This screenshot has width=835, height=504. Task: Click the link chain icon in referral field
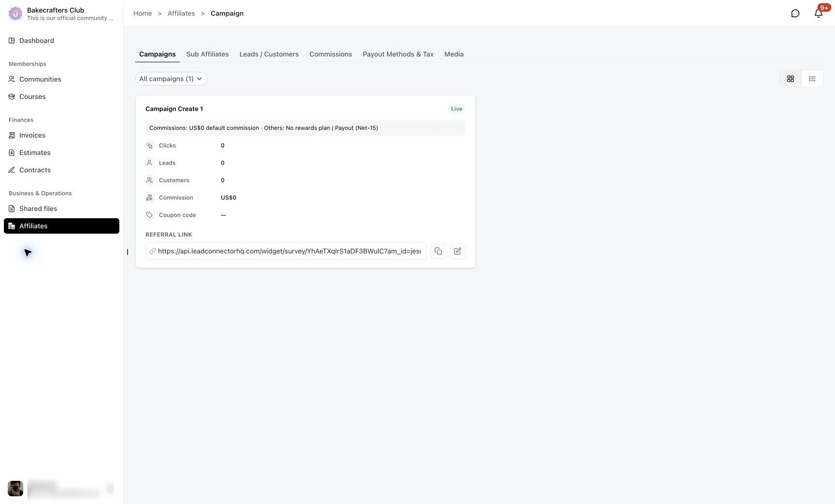[x=152, y=251]
